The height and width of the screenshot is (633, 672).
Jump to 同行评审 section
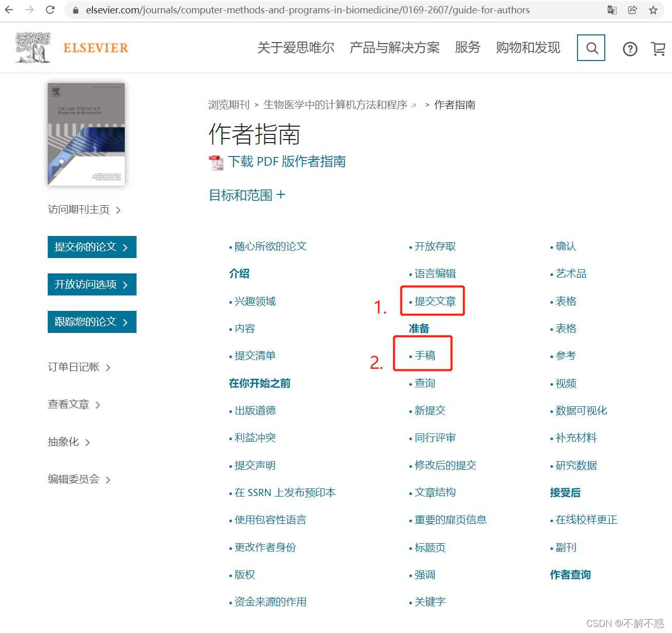[x=435, y=438]
